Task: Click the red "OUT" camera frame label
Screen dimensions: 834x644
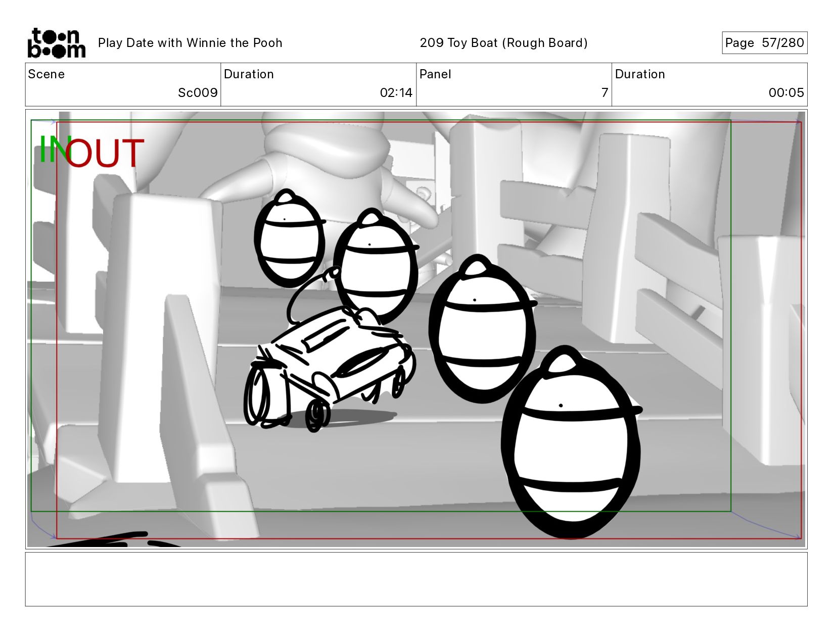Action: click(x=105, y=153)
